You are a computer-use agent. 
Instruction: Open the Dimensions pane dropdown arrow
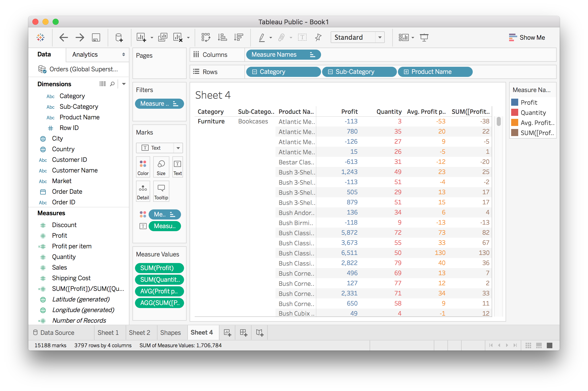point(124,84)
